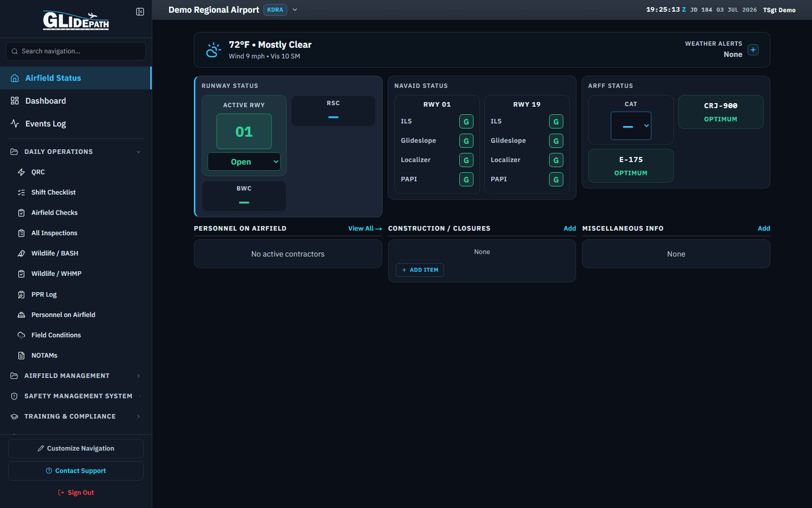The height and width of the screenshot is (508, 812).
Task: Toggle RWY 01 ILS status indicator
Action: tap(466, 121)
